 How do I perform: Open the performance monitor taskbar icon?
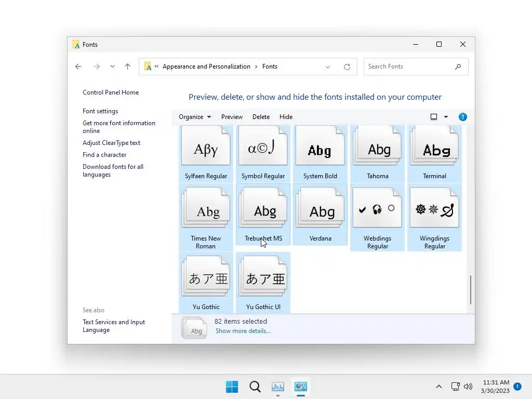click(x=278, y=387)
